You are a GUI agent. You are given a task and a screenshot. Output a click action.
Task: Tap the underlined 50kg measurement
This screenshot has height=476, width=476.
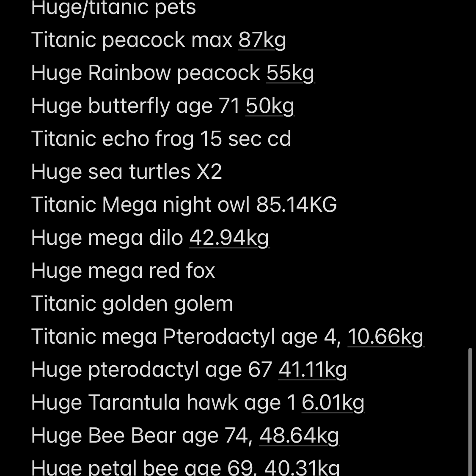270,106
